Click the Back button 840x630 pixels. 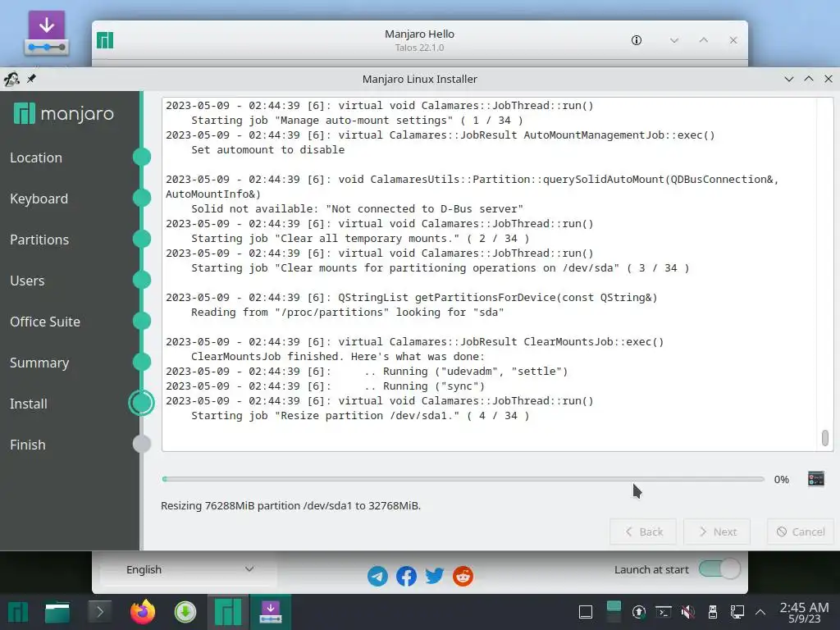click(643, 532)
